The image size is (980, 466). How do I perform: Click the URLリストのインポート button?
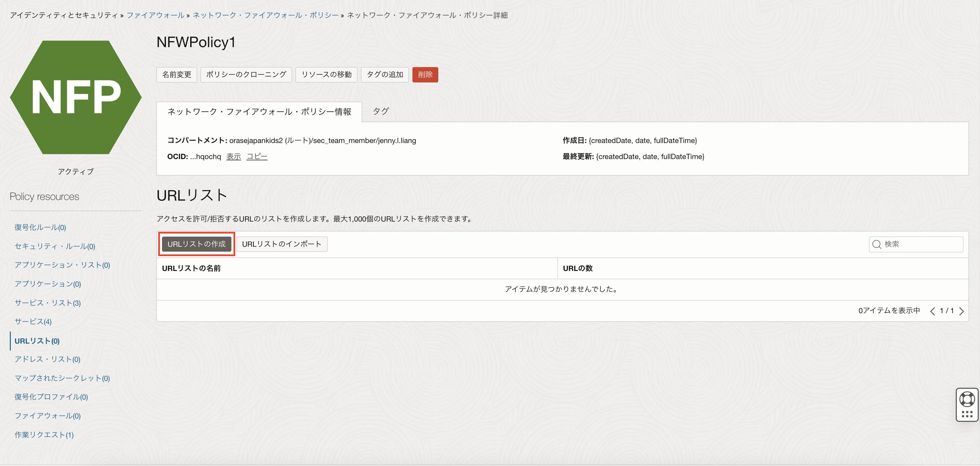(x=281, y=244)
